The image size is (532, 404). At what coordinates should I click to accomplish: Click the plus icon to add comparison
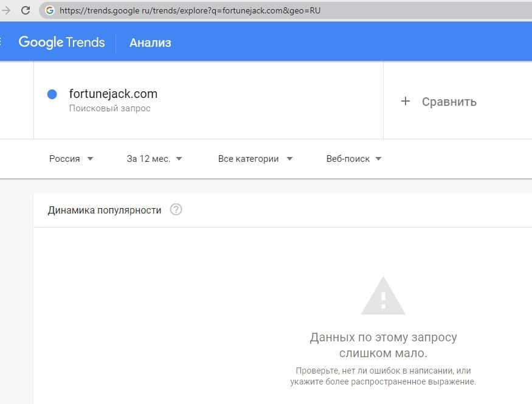(x=406, y=102)
